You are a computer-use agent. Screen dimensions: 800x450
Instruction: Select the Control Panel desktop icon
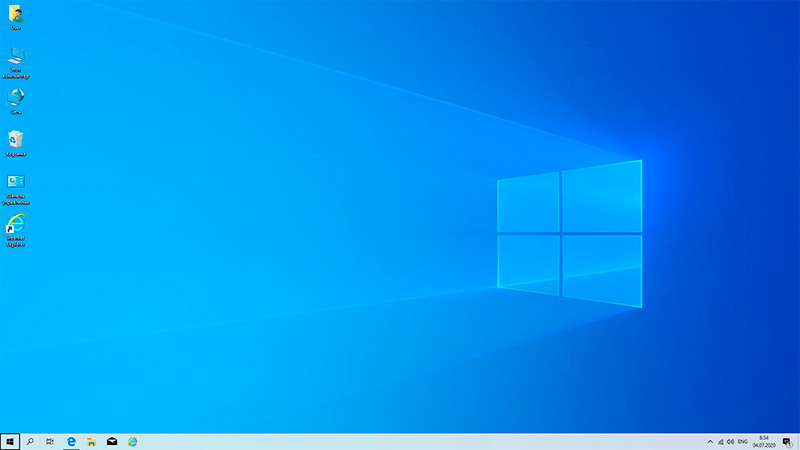[x=16, y=183]
